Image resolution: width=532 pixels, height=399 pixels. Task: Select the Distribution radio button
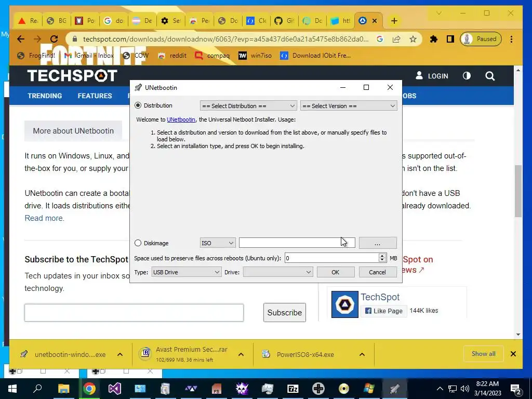coord(138,105)
